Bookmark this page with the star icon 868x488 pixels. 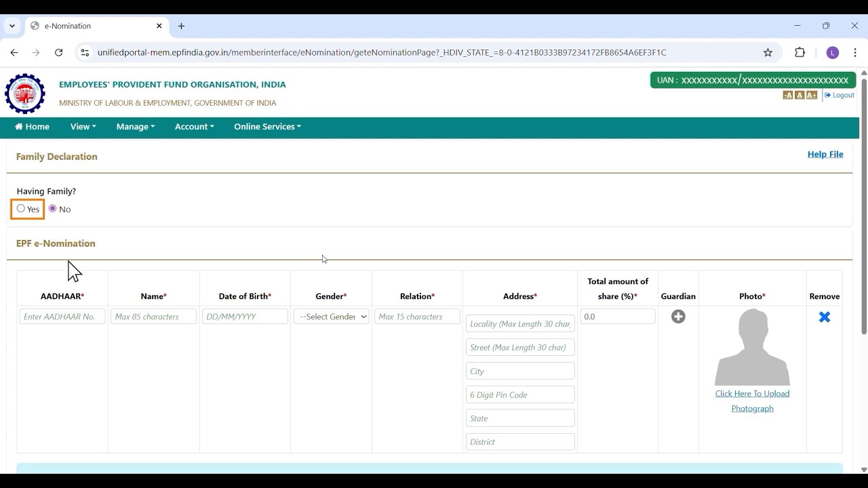(768, 52)
